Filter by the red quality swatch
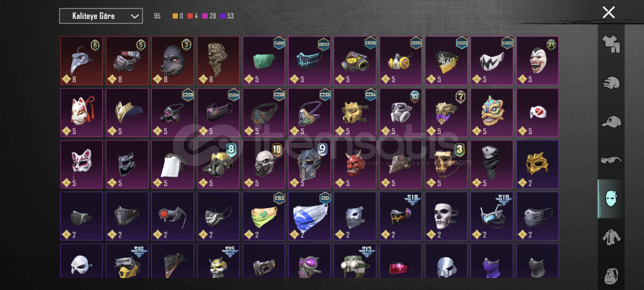This screenshot has height=290, width=644. tap(190, 16)
